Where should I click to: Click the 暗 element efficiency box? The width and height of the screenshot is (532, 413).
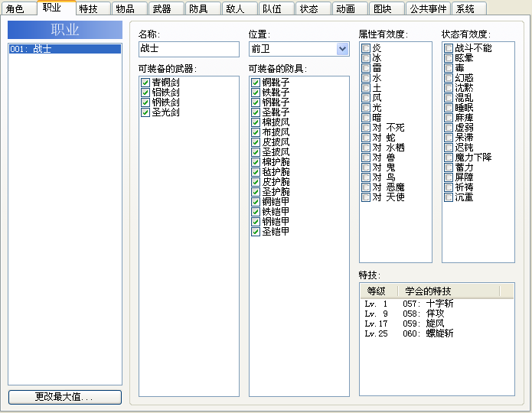[x=366, y=118]
